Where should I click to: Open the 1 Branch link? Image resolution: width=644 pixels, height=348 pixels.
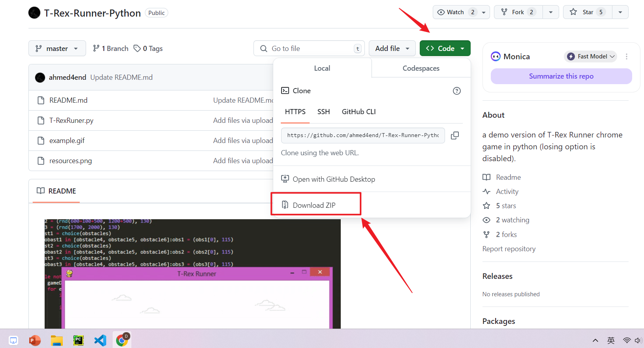pos(111,49)
